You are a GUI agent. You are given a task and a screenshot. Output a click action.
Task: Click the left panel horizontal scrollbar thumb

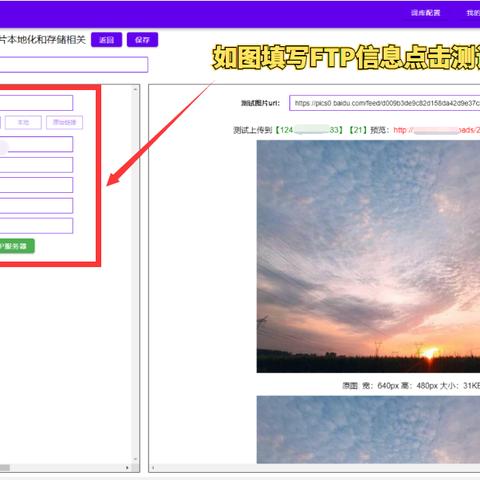click(5, 468)
